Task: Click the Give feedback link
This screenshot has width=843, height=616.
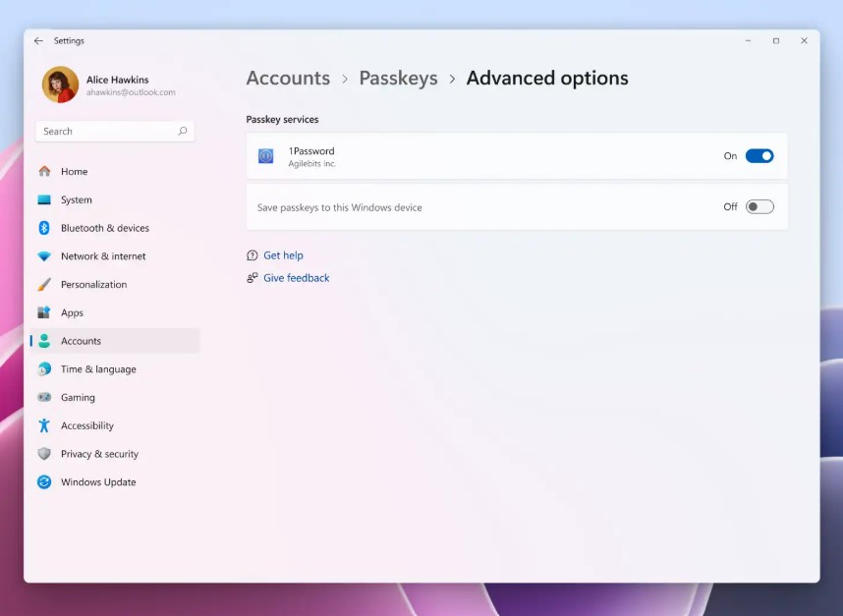Action: coord(296,277)
